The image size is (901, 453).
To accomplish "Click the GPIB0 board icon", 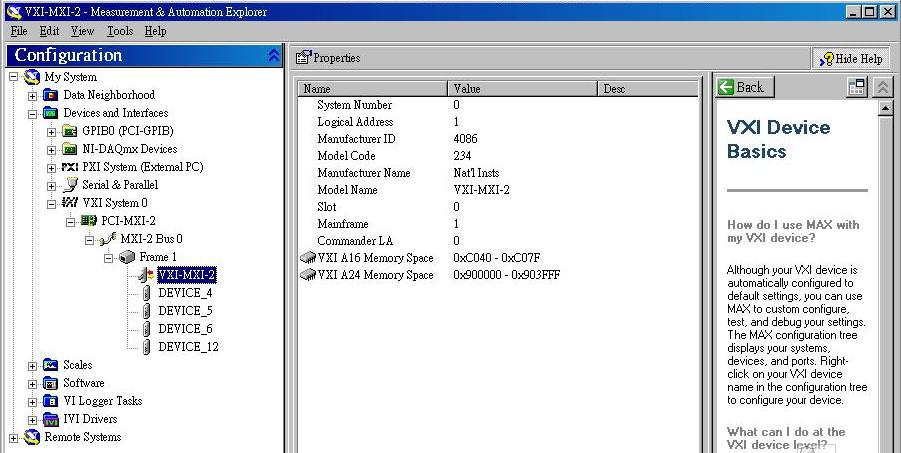I will [70, 131].
